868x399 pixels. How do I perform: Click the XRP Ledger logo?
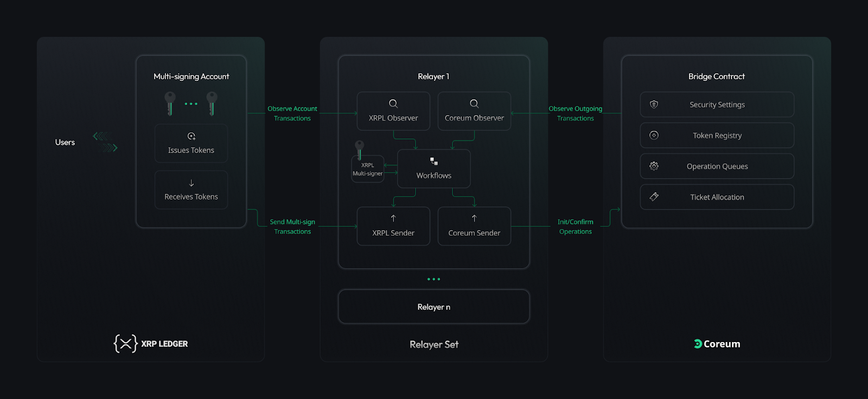tap(151, 344)
